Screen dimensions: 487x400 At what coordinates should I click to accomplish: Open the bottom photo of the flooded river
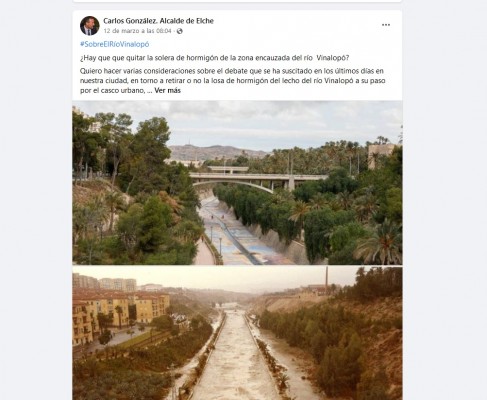coord(237,333)
